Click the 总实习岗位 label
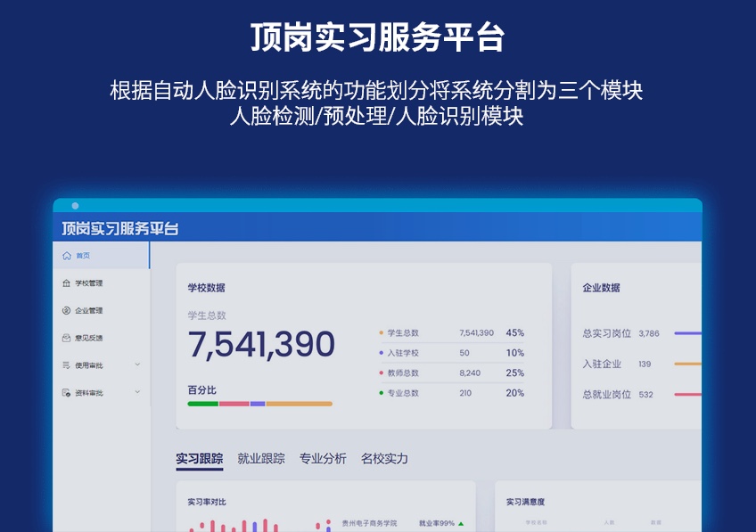 (x=606, y=333)
